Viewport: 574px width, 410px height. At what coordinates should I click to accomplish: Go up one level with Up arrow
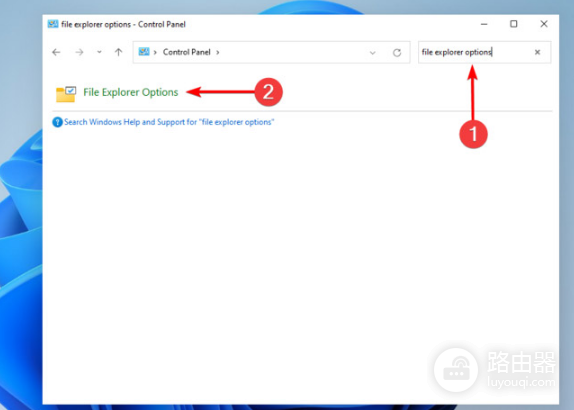118,52
